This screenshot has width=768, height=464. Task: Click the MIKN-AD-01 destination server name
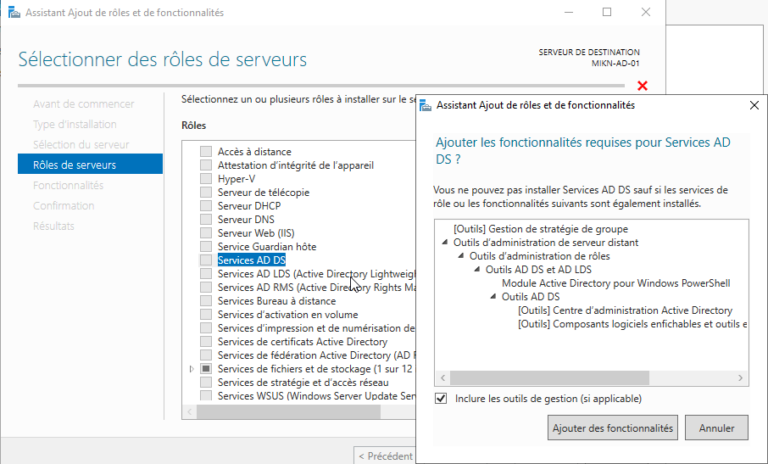615,63
